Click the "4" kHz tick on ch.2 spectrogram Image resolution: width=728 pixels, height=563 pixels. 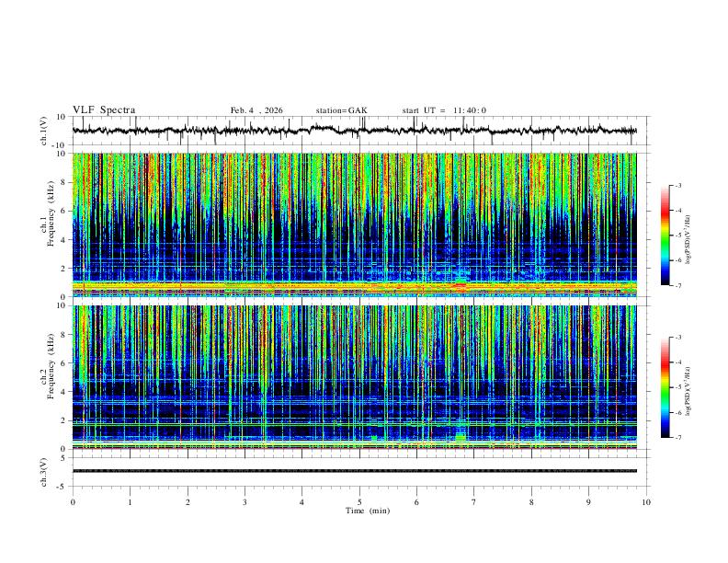coord(63,392)
